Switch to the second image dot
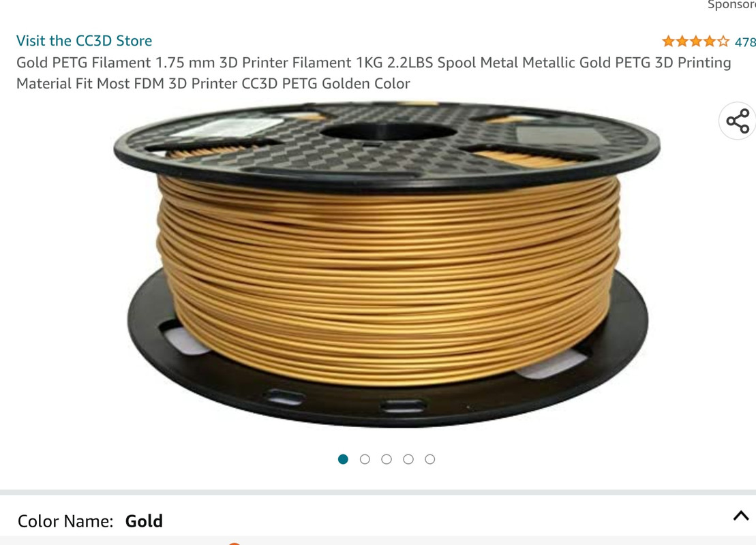This screenshot has width=756, height=545. tap(365, 459)
